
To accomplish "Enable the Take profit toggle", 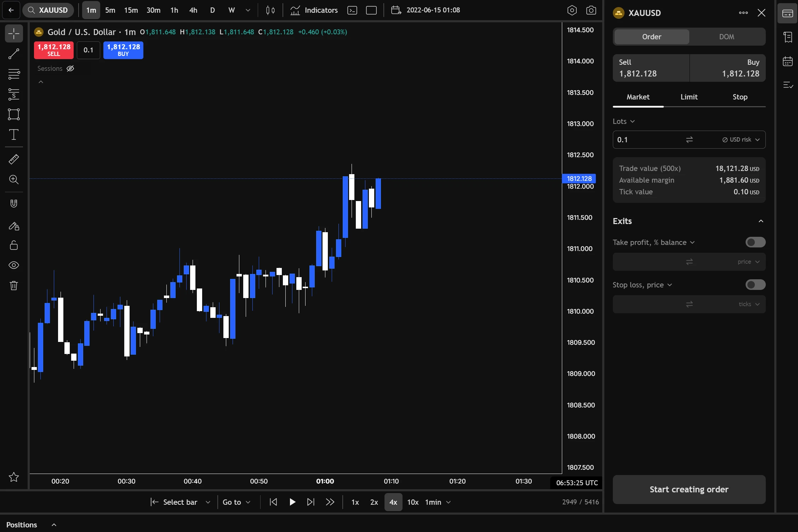I will pos(756,242).
